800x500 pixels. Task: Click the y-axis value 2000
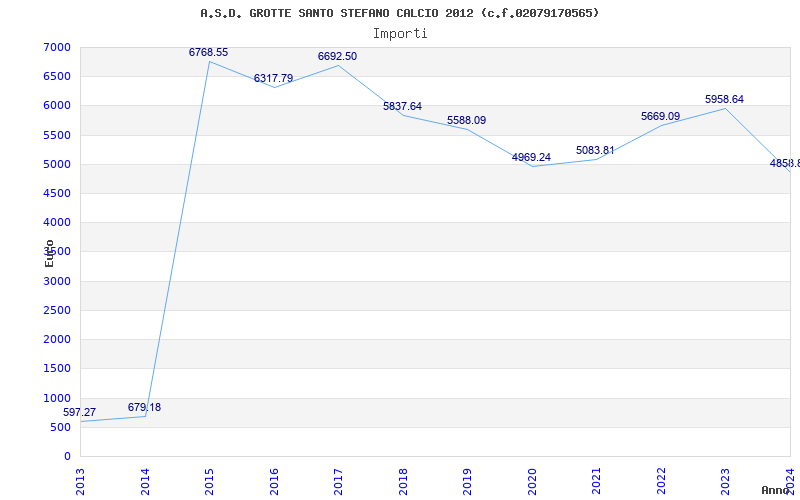(57, 339)
